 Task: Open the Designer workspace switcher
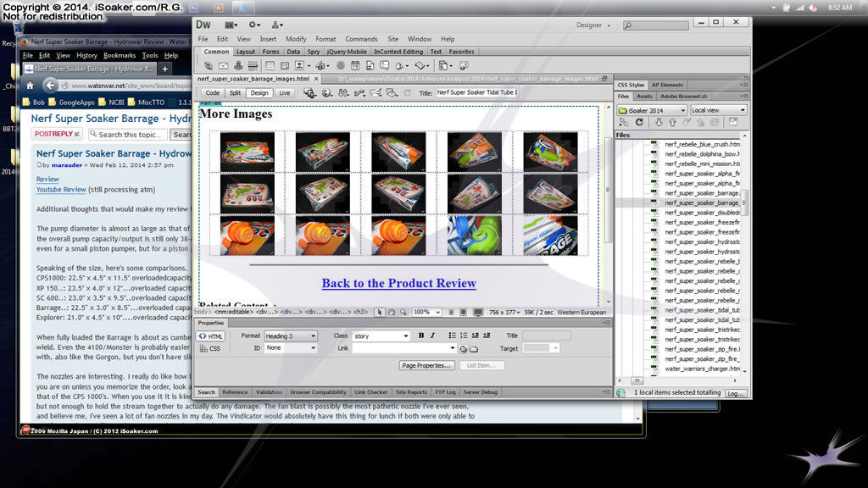coord(593,25)
